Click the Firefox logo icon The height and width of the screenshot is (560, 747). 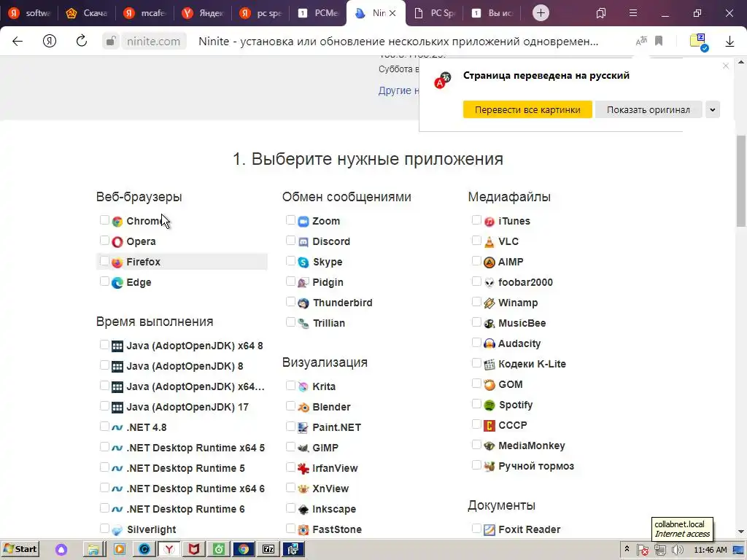tap(117, 262)
